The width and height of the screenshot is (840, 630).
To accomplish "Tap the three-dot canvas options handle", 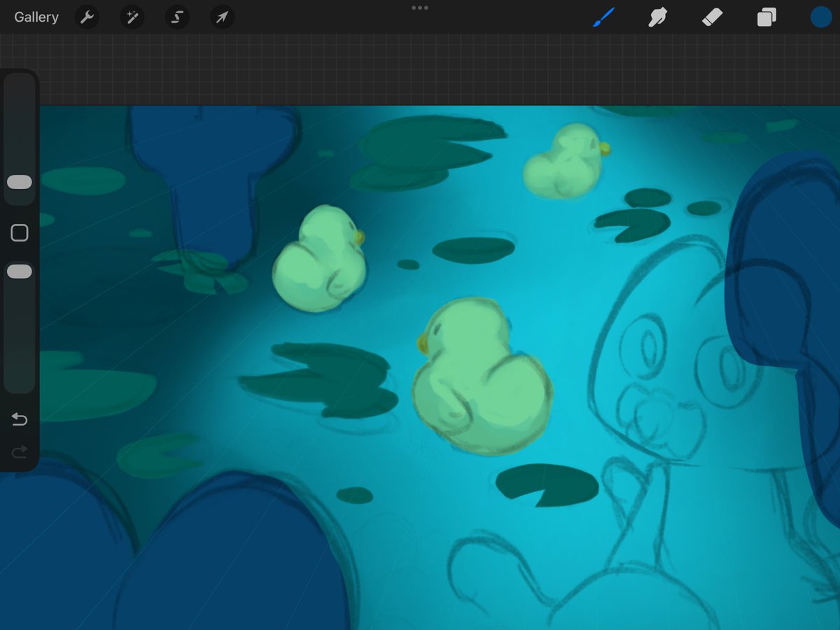I will pos(420,8).
